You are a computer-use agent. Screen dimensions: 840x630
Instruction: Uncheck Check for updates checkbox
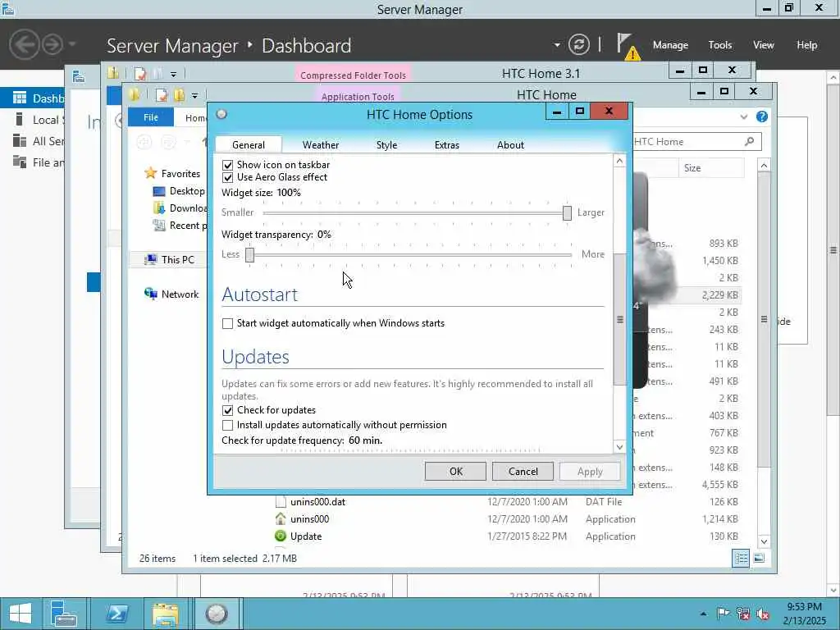coord(228,410)
